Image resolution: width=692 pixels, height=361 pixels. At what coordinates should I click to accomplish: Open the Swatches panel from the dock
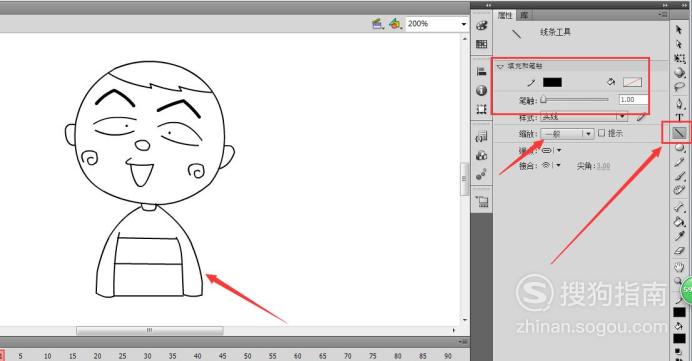point(481,44)
